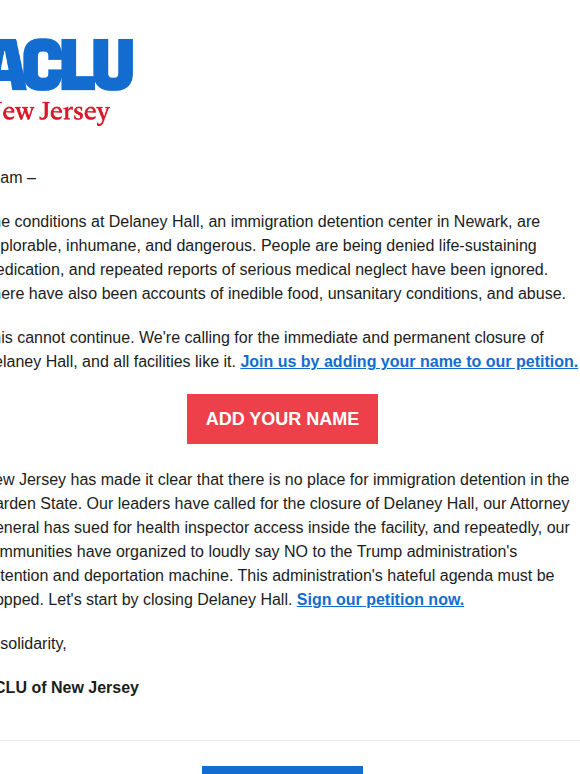Click the horizontal divider line below the signature
This screenshot has width=580, height=774.
290,740
